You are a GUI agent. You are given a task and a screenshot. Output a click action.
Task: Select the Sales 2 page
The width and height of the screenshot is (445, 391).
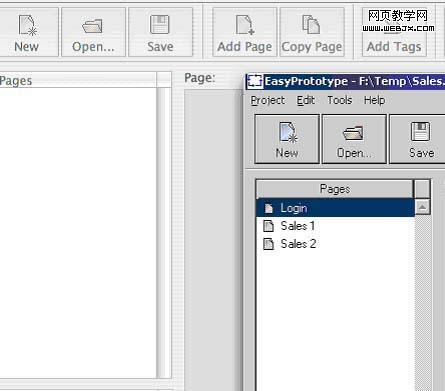(335, 244)
